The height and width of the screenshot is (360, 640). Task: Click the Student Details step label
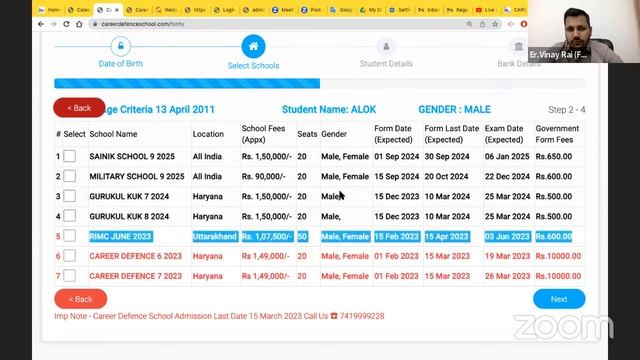click(x=386, y=64)
